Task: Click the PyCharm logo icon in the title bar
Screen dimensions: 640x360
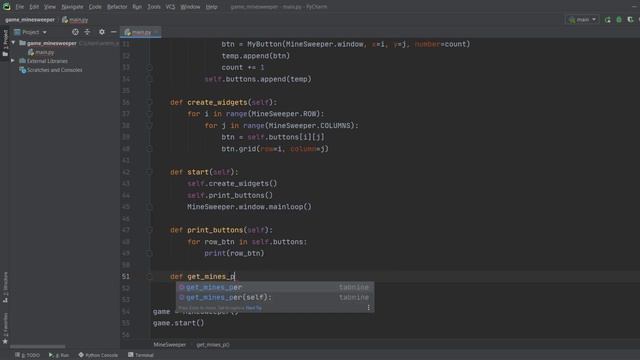Action: (6, 7)
